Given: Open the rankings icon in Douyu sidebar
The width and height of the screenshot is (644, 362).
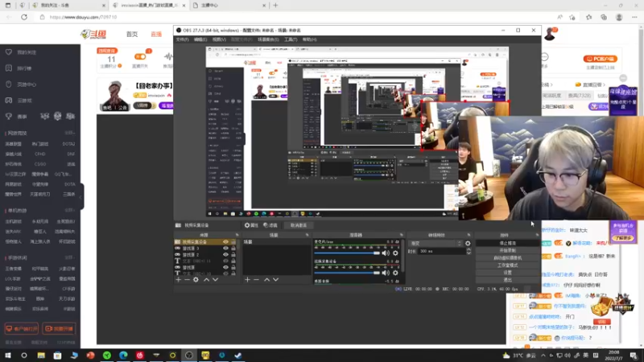Looking at the screenshot, I should pos(9,68).
